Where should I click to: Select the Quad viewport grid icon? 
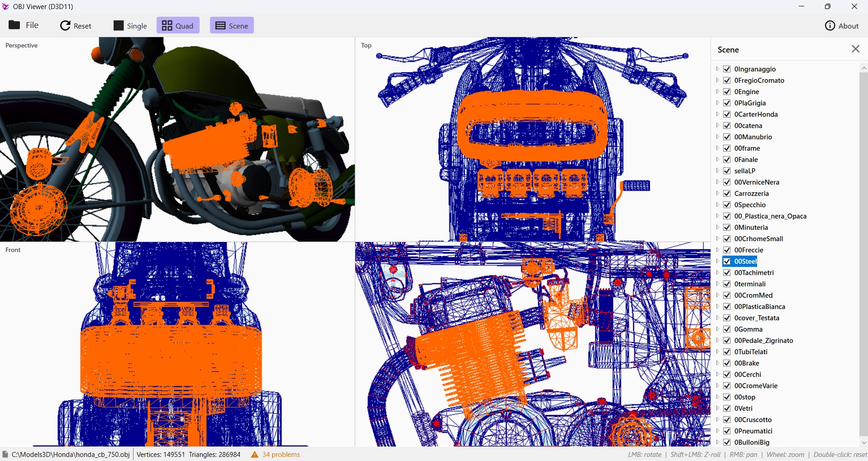(167, 25)
